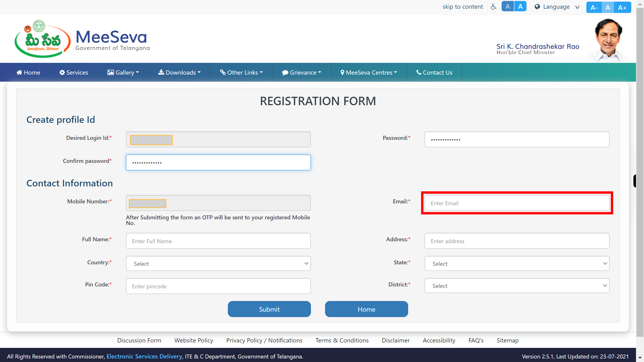Click the Mobile Number field
Viewport: 644px width, 362px height.
(x=218, y=203)
